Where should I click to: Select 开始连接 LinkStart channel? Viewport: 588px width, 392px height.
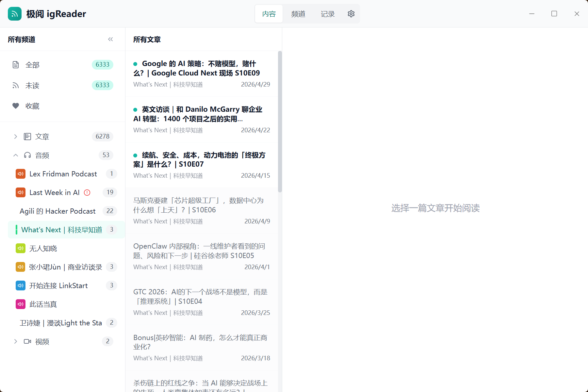click(x=66, y=286)
